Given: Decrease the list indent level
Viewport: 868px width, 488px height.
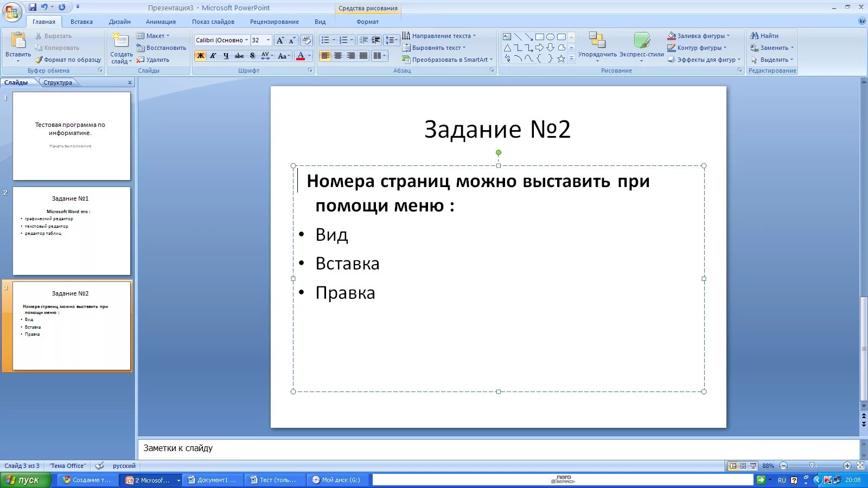Looking at the screenshot, I should coord(363,40).
